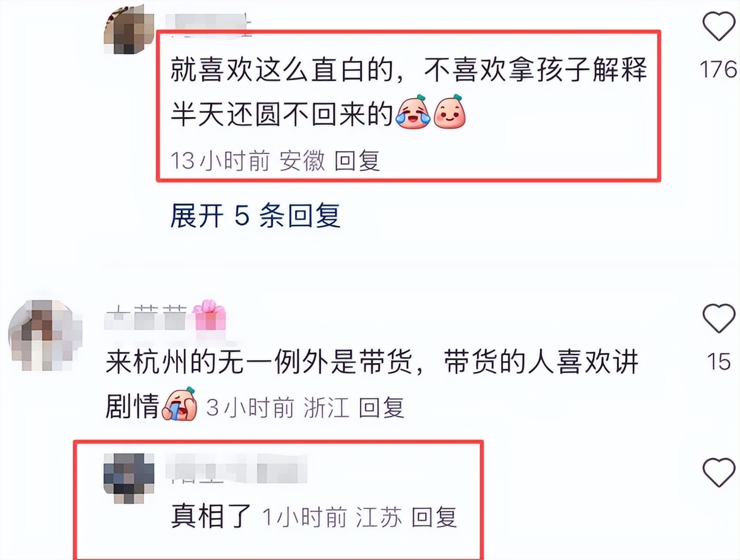Select the comment text 就喜欢这么直白的
740x560 pixels.
click(x=281, y=70)
